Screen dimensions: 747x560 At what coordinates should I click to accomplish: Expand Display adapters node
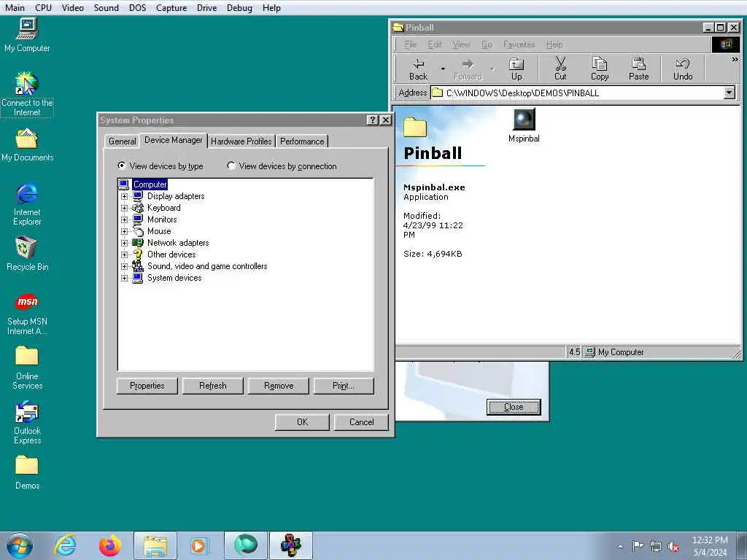click(x=124, y=196)
